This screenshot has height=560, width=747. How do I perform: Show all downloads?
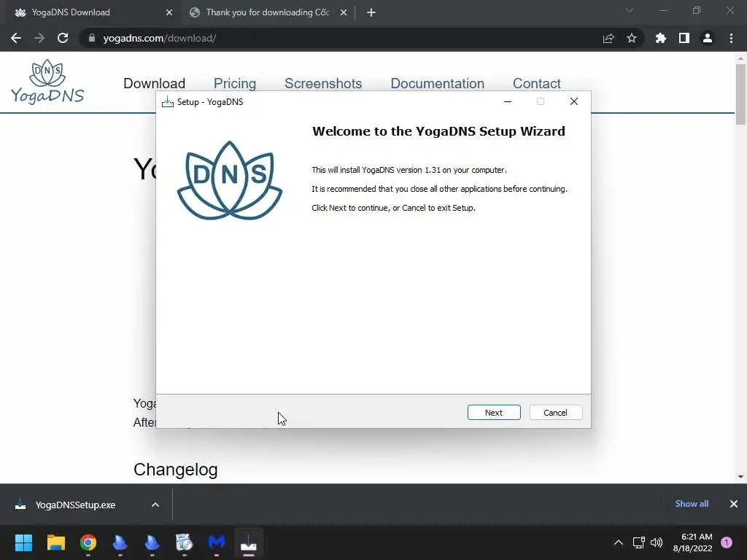[692, 504]
